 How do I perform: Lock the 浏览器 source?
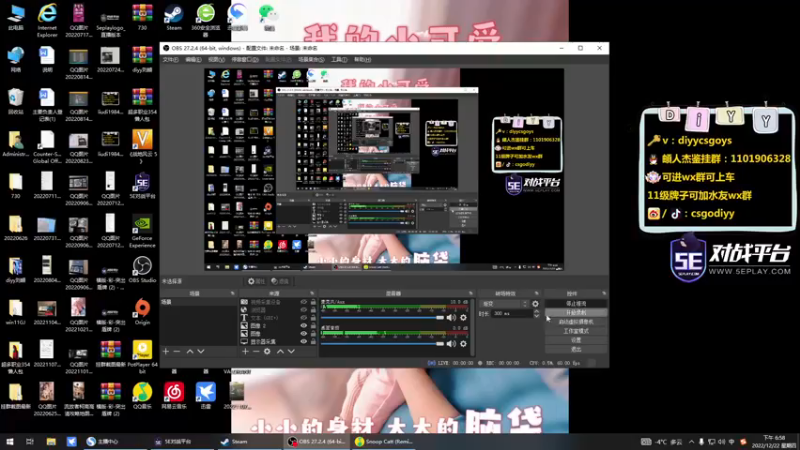313,310
